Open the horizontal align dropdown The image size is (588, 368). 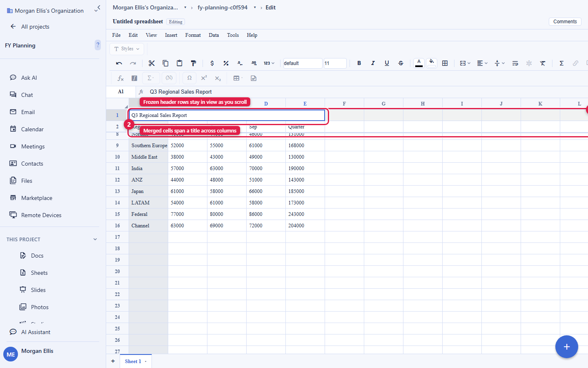pyautogui.click(x=482, y=63)
